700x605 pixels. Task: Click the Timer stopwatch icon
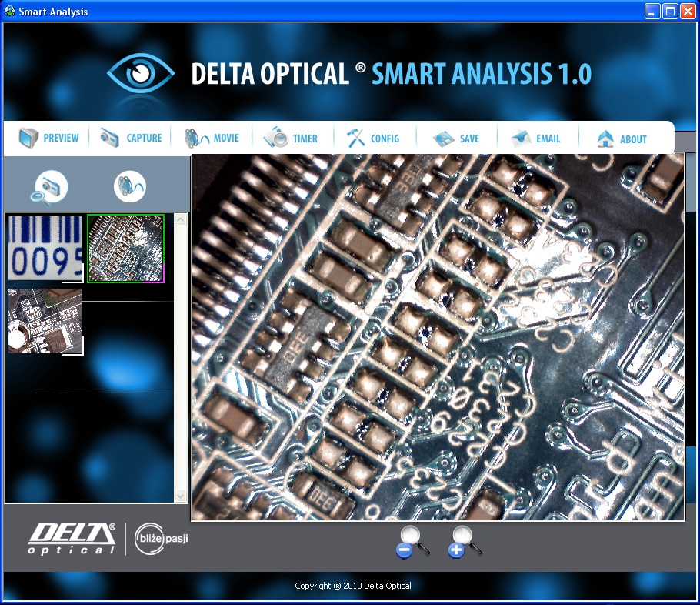point(275,139)
